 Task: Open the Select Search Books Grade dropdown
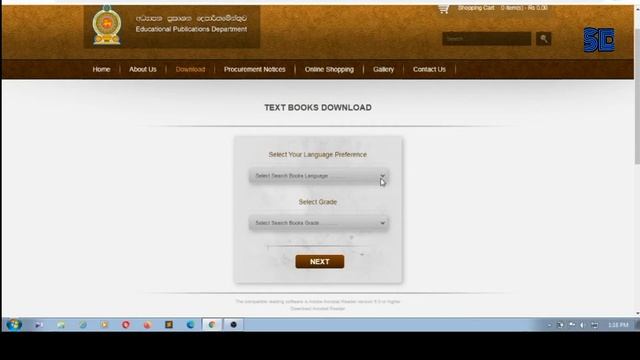[x=319, y=223]
